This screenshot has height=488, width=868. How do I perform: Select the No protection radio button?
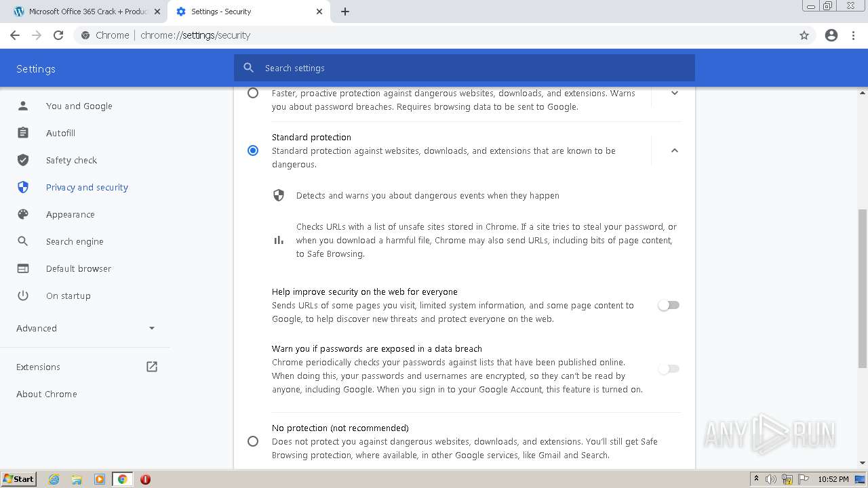(253, 441)
